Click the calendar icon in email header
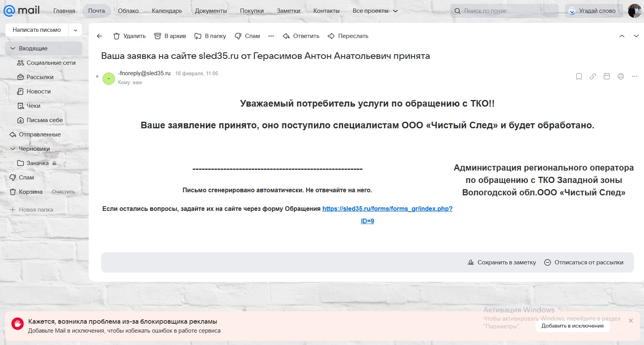644x345 pixels. click(607, 76)
